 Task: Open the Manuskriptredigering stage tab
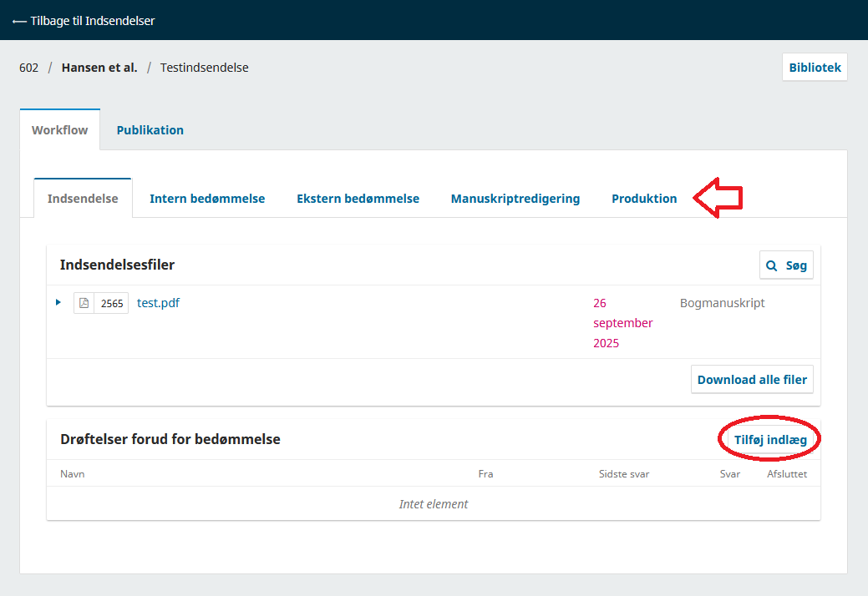point(515,199)
